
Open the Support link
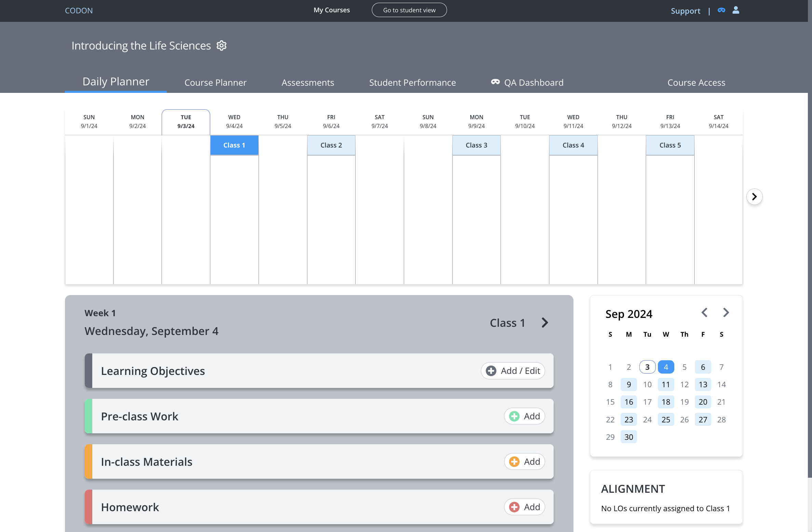[x=685, y=11]
